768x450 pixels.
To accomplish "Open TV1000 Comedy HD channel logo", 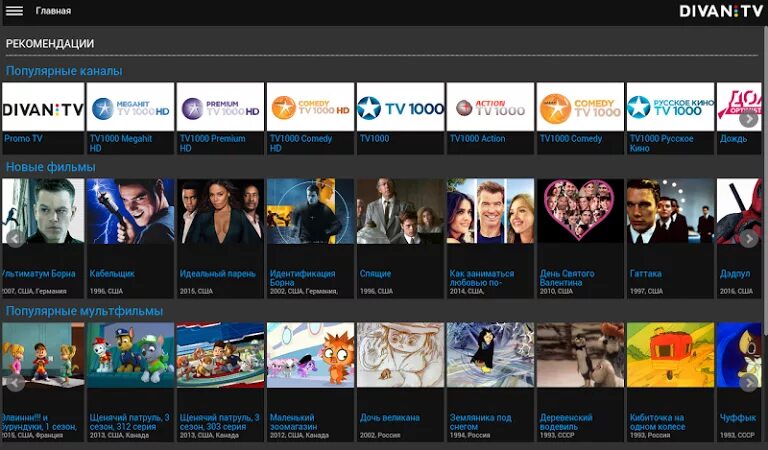I will [311, 107].
